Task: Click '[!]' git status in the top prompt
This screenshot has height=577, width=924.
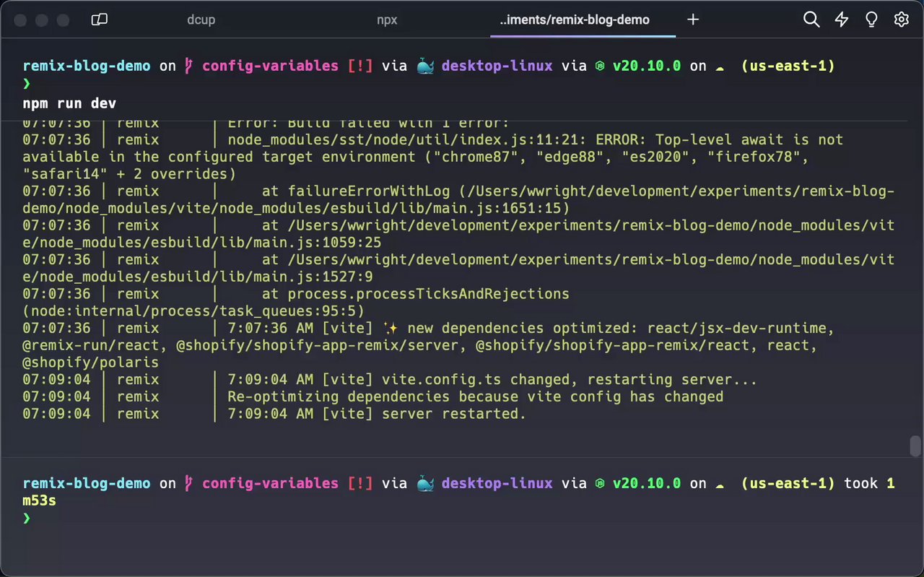Action: (360, 66)
